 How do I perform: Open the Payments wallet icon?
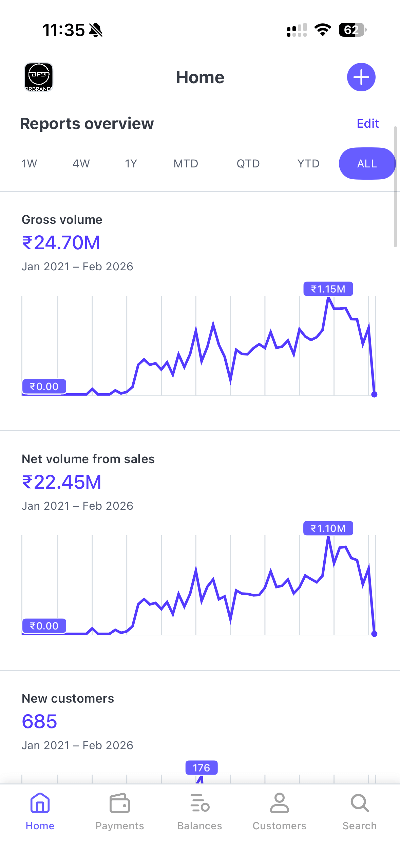(119, 803)
